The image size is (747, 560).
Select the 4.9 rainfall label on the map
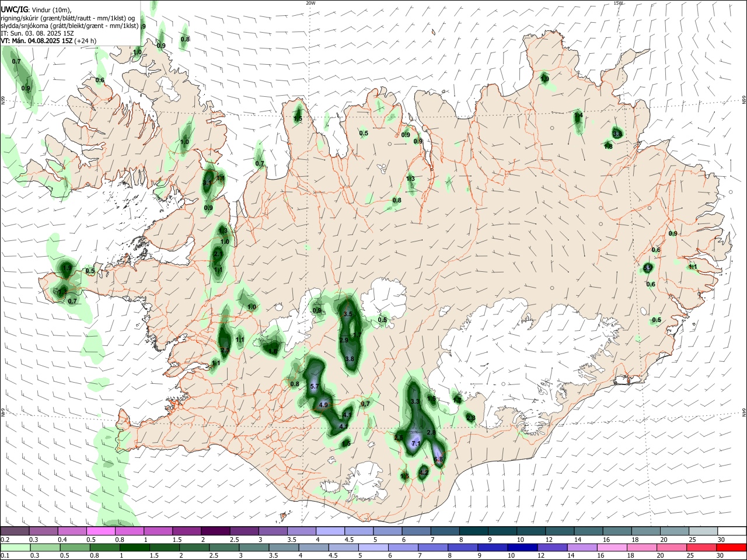324,405
